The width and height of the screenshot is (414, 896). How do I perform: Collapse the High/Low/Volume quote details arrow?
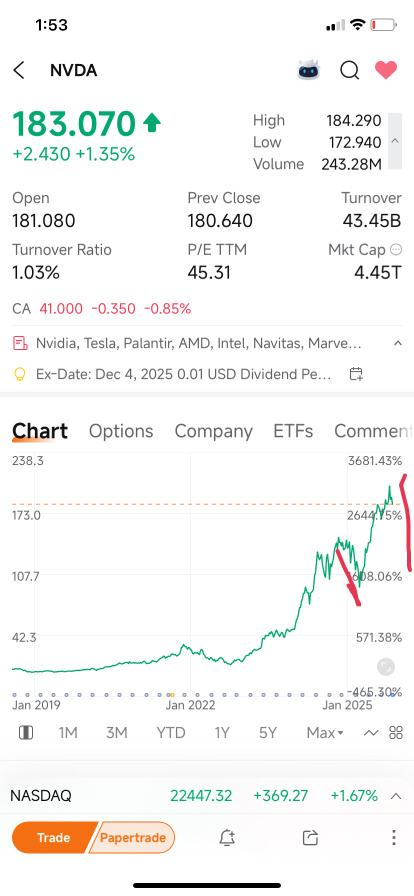(x=395, y=141)
